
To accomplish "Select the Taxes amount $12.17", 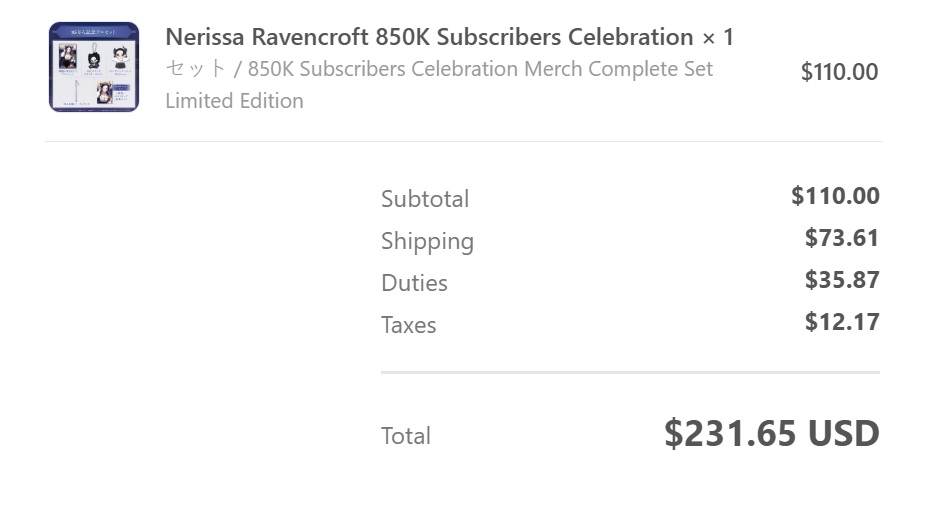I will [x=842, y=322].
